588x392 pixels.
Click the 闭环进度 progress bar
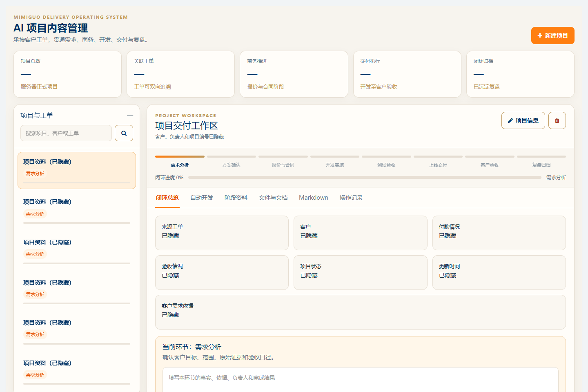tap(365, 178)
